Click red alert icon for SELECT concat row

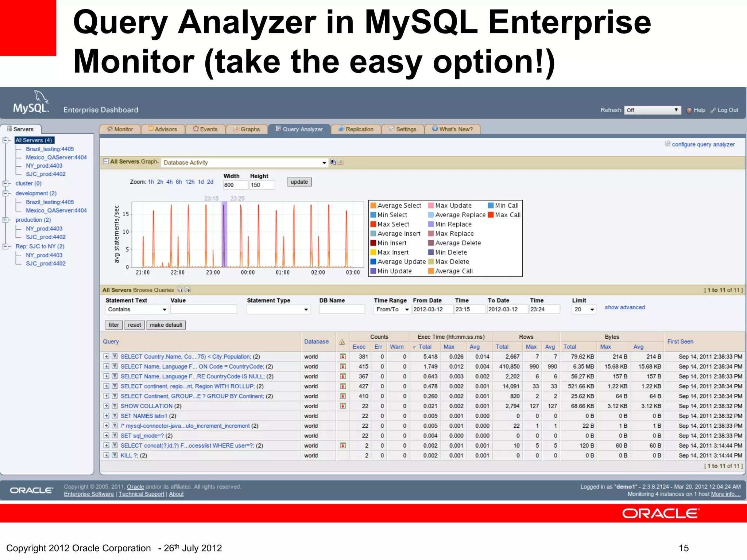coord(343,446)
